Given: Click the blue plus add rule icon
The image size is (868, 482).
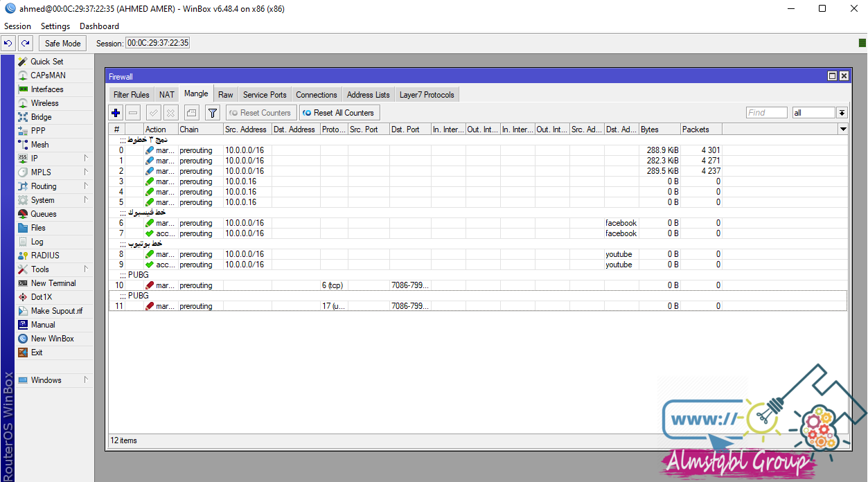Looking at the screenshot, I should pos(116,113).
